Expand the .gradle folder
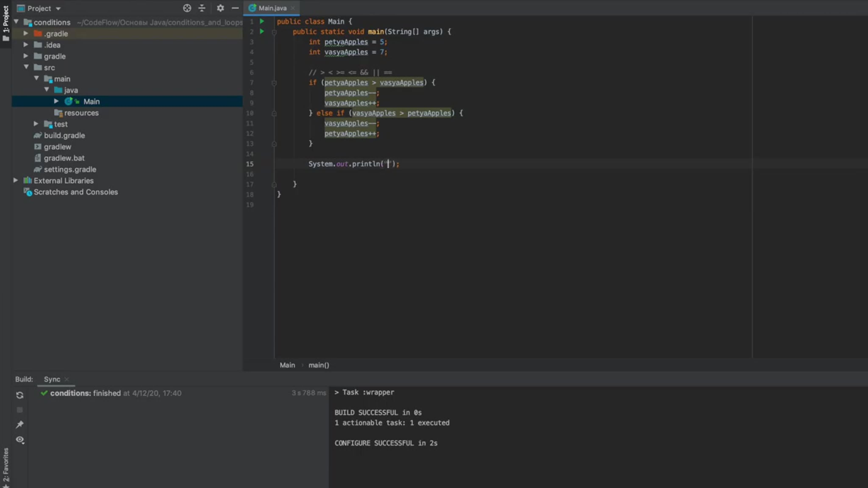 (x=26, y=33)
